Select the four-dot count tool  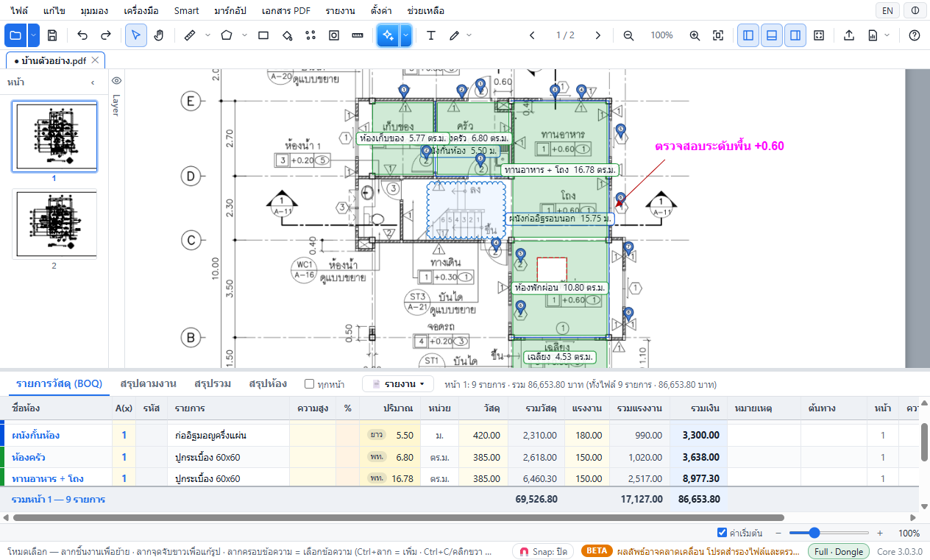310,35
